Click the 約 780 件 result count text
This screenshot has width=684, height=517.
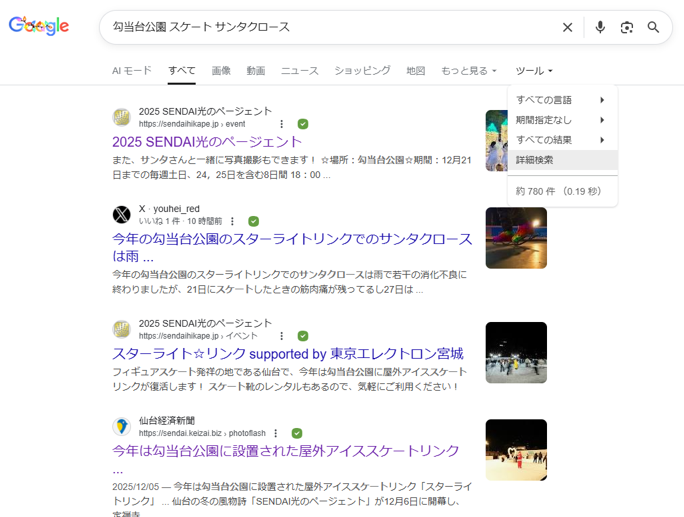tap(558, 192)
